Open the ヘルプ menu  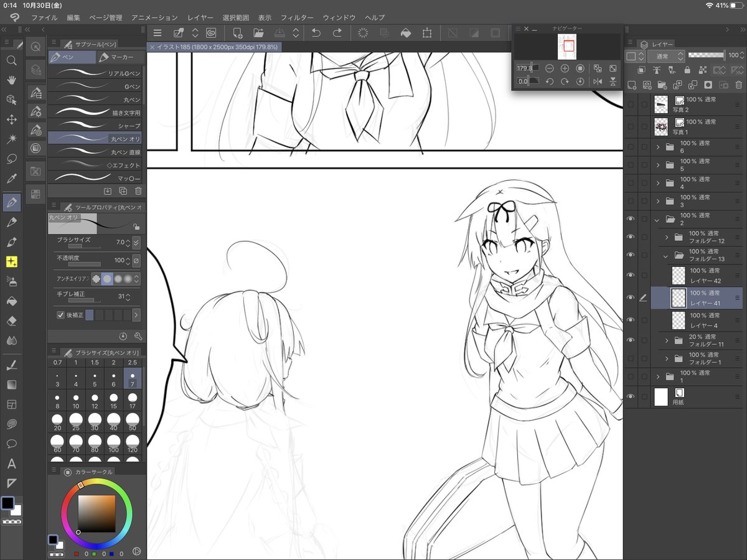click(375, 17)
